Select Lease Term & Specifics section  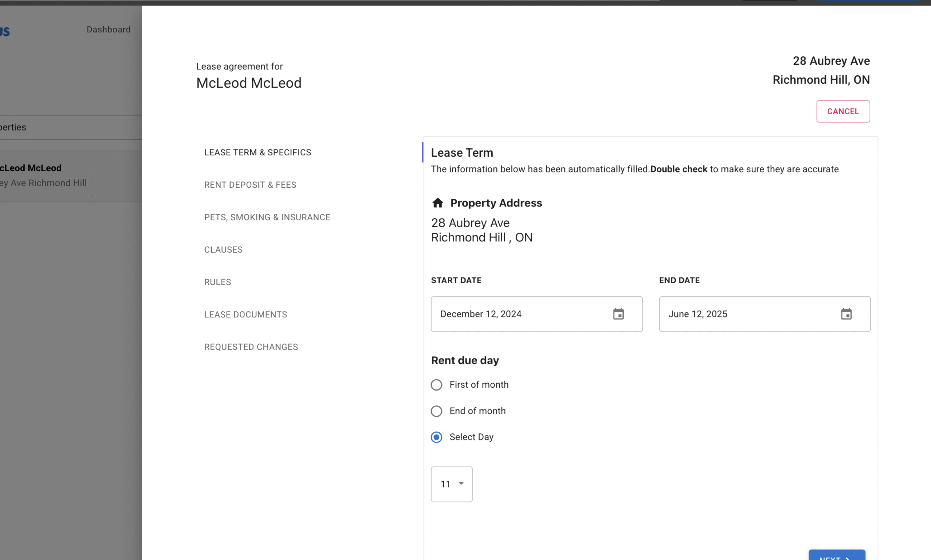tap(257, 152)
